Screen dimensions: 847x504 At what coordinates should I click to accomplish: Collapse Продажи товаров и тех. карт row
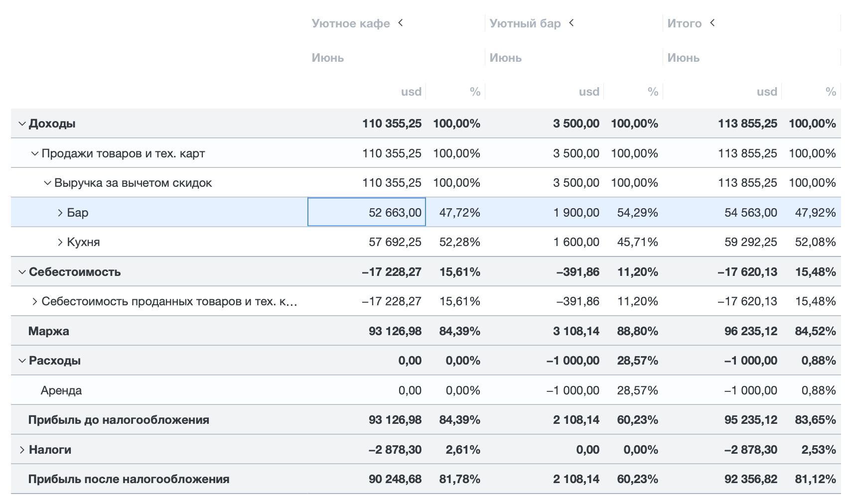pyautogui.click(x=35, y=153)
